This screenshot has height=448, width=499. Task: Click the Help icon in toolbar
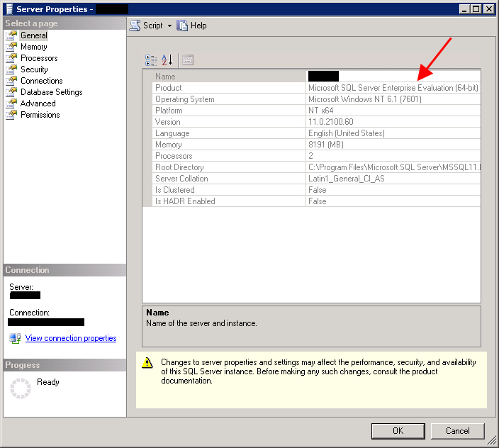182,26
